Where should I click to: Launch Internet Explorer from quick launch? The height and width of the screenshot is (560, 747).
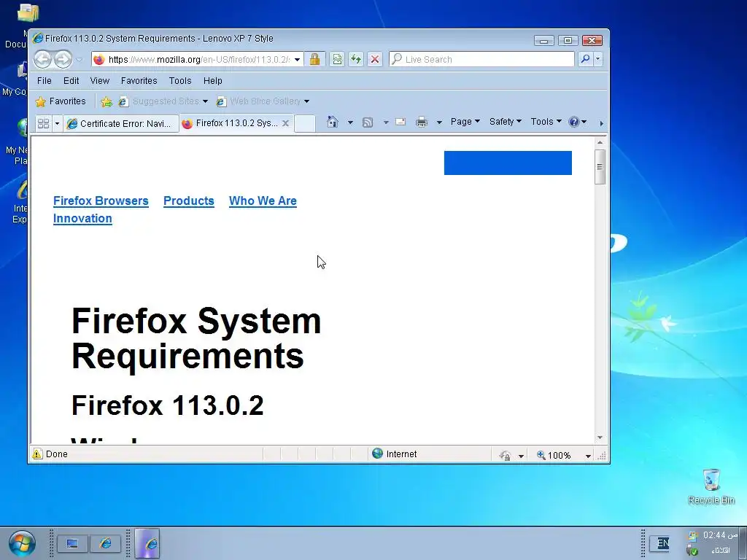click(x=105, y=543)
